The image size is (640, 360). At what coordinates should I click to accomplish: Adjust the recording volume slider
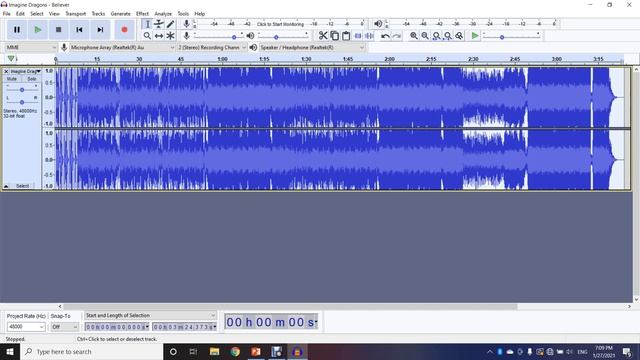pyautogui.click(x=218, y=36)
